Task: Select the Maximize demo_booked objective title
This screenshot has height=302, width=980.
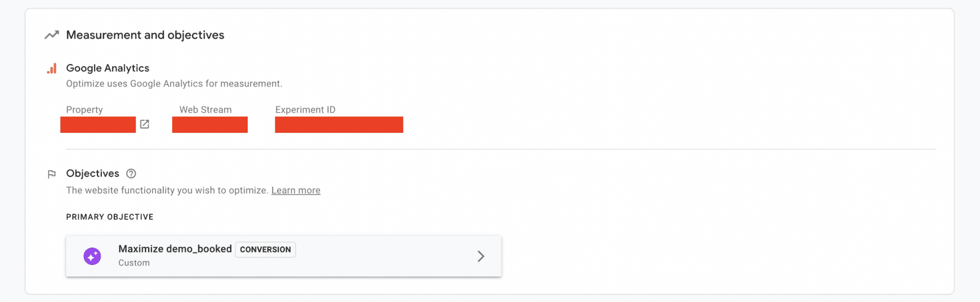Action: pos(175,249)
